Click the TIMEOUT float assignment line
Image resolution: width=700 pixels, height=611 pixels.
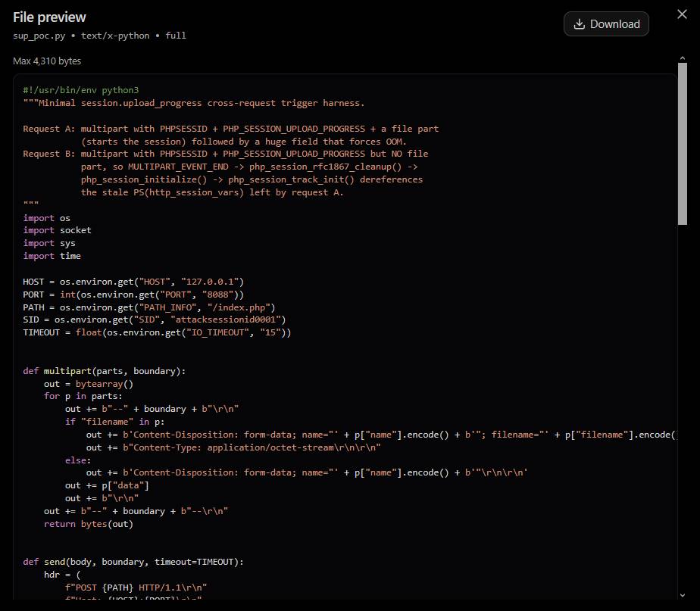pyautogui.click(x=157, y=333)
